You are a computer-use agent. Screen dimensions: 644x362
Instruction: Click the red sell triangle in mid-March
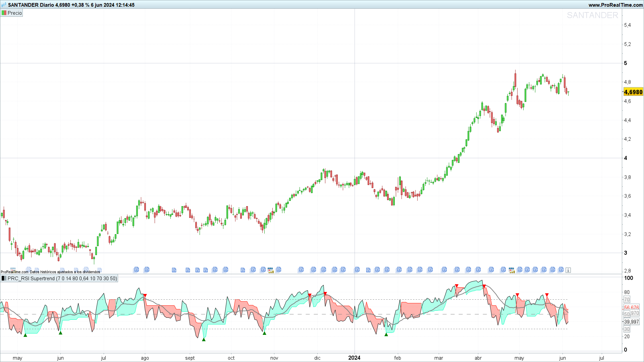pos(457,286)
